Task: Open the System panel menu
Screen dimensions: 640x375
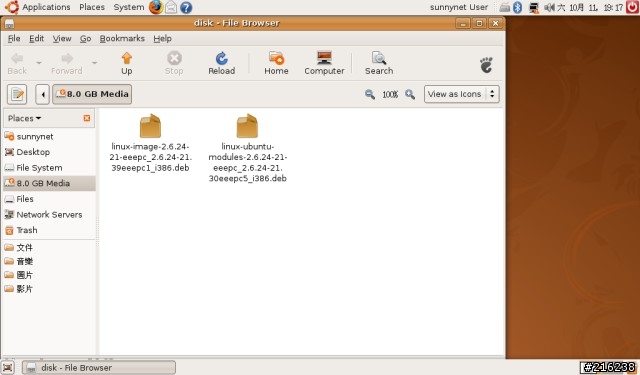Action: pos(129,7)
